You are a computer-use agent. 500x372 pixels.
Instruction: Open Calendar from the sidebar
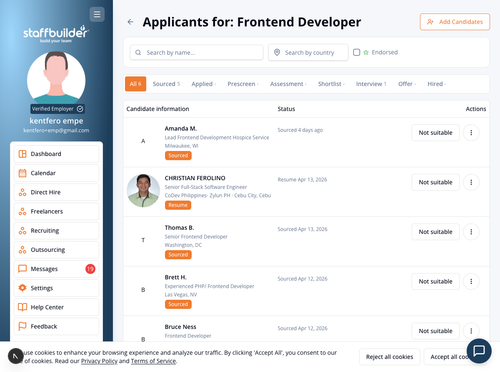point(56,173)
